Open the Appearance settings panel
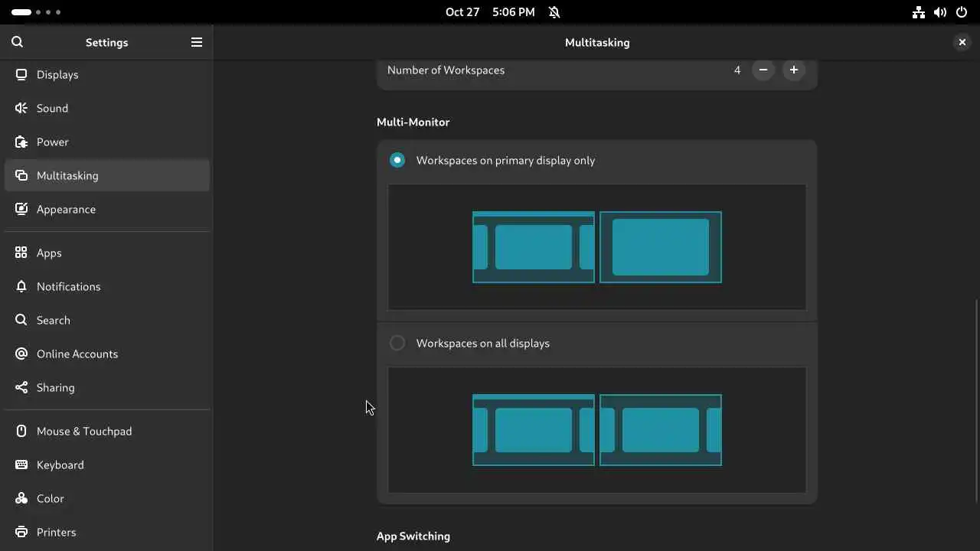 (x=66, y=209)
